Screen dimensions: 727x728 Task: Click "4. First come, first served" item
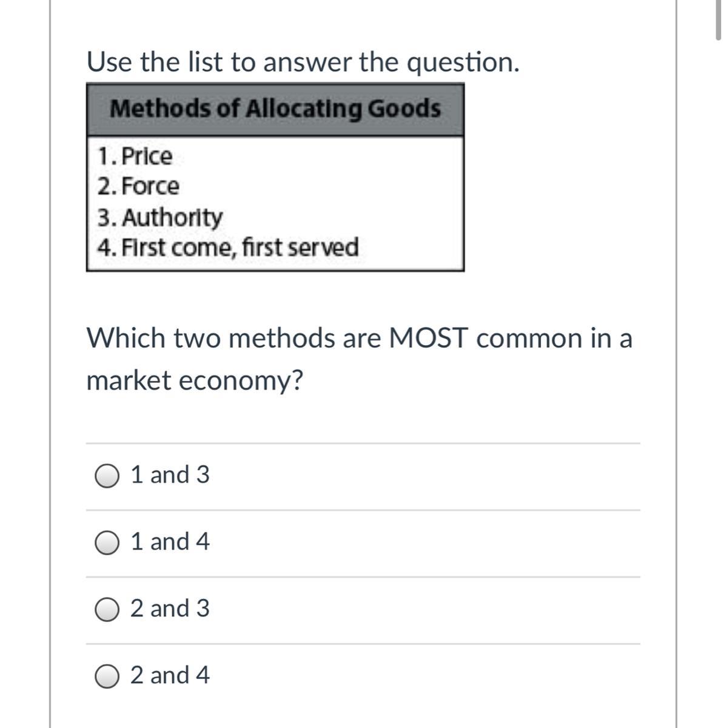[x=228, y=248]
